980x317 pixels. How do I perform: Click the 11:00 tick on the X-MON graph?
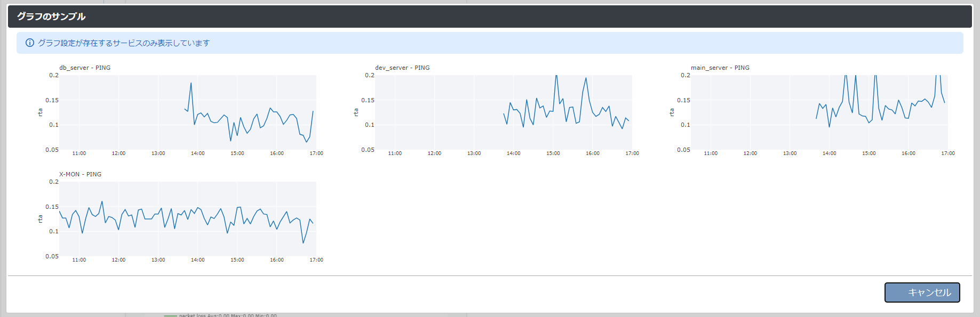79,260
